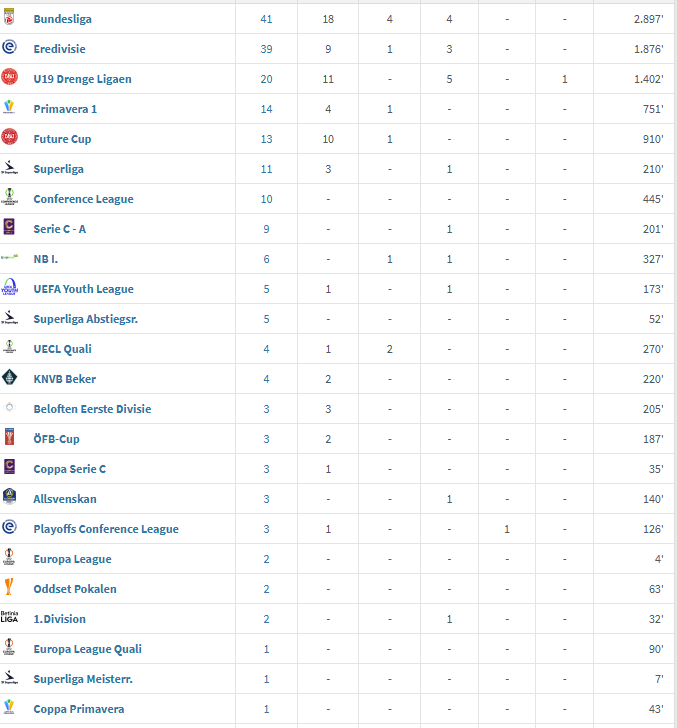677x728 pixels.
Task: Click the KNVB Beker logo icon
Action: tap(9, 378)
